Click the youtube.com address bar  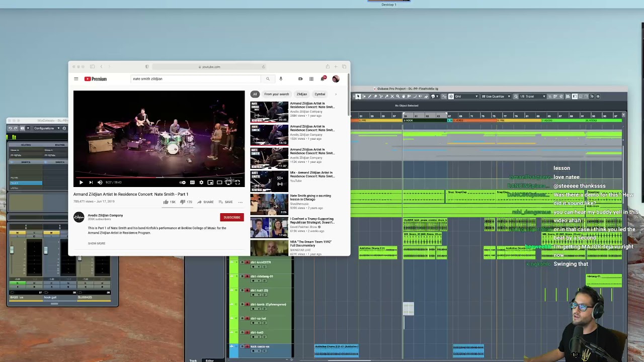[209, 67]
